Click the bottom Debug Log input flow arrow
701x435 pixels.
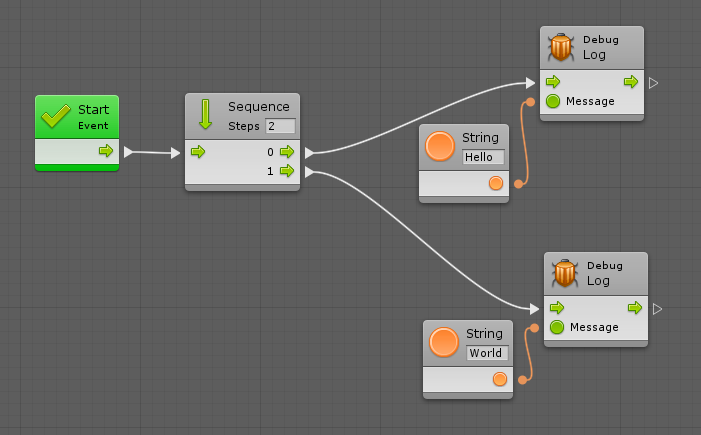click(x=558, y=308)
